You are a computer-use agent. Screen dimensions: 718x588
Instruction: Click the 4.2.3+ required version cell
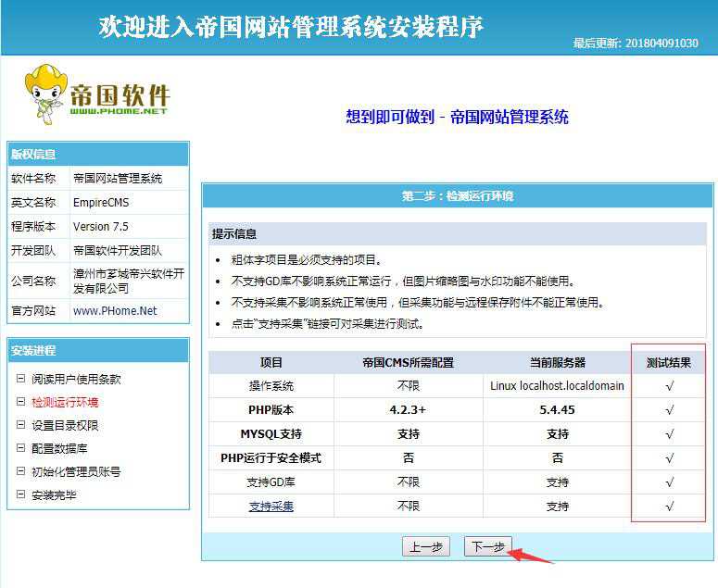(408, 409)
